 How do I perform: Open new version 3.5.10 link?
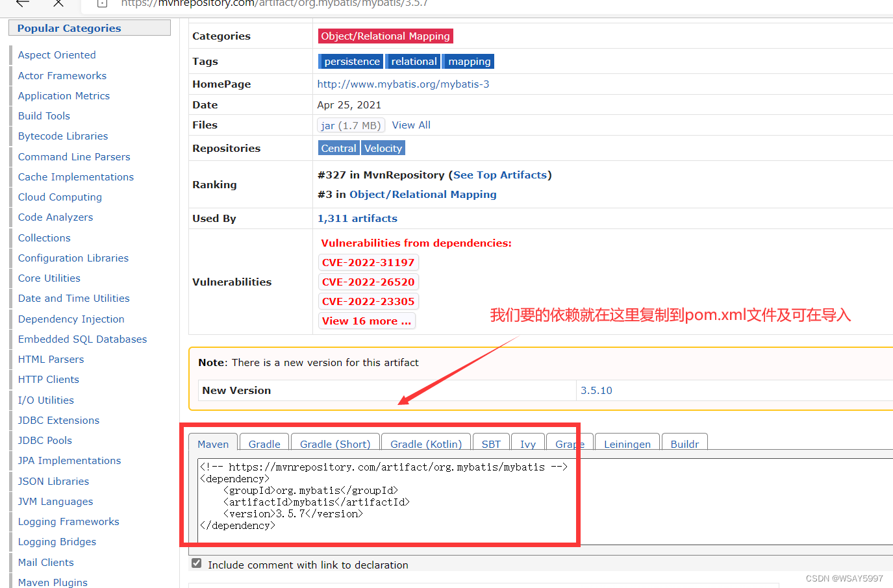click(x=596, y=391)
